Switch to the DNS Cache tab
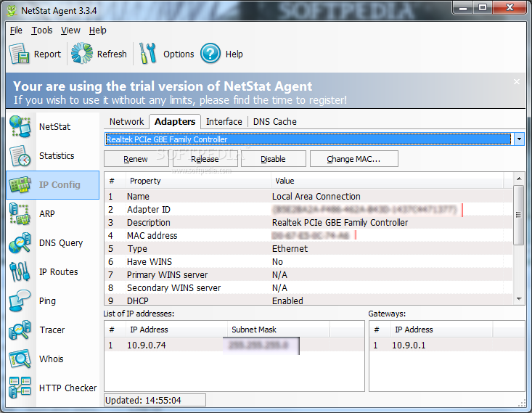532x413 pixels. click(274, 121)
